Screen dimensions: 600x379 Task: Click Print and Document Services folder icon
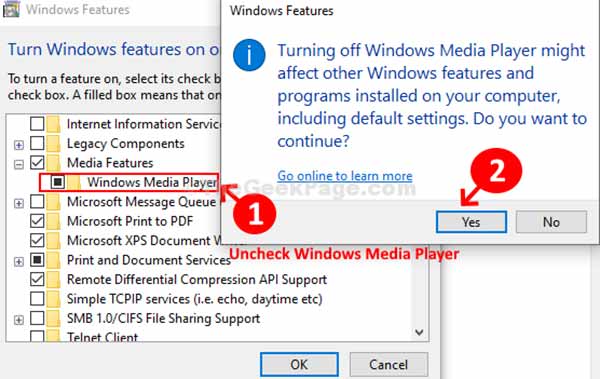54,260
